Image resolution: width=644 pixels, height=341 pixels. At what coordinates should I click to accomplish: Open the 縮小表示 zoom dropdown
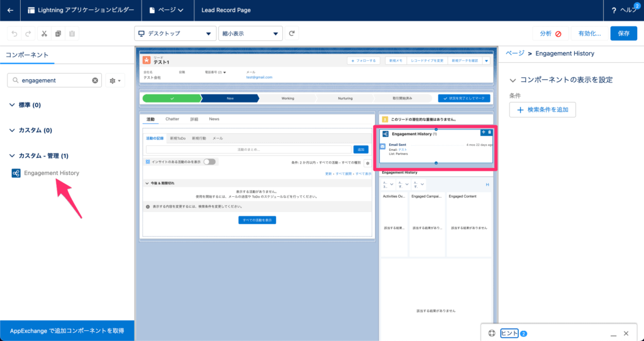click(250, 33)
